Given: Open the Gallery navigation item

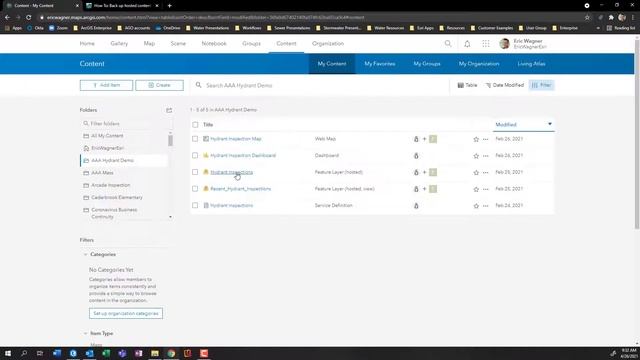Looking at the screenshot, I should pyautogui.click(x=119, y=43).
